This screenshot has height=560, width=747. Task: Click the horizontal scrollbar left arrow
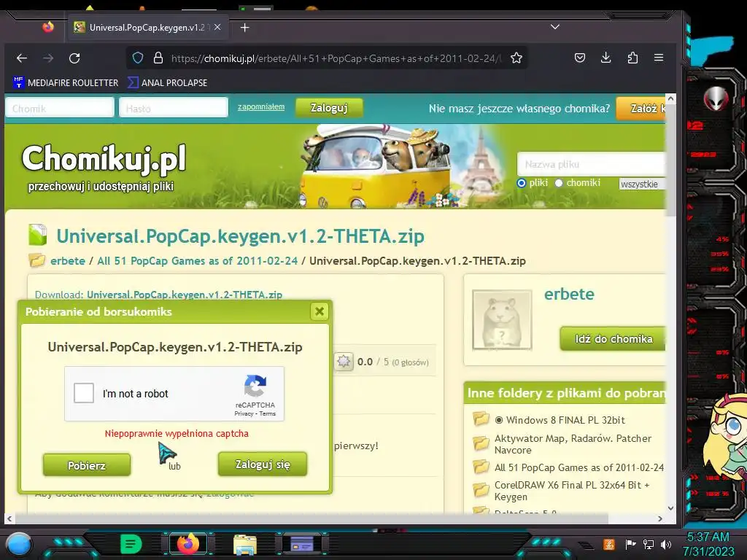(x=9, y=518)
